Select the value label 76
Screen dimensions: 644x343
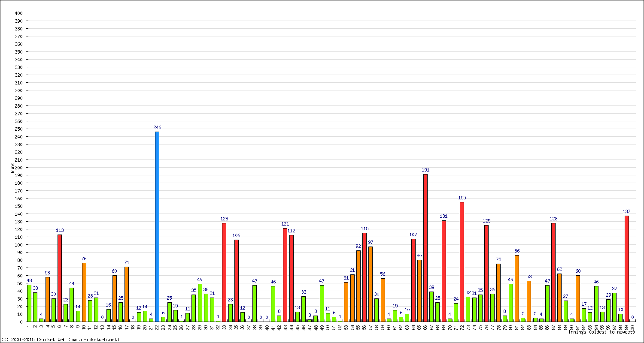point(84,259)
